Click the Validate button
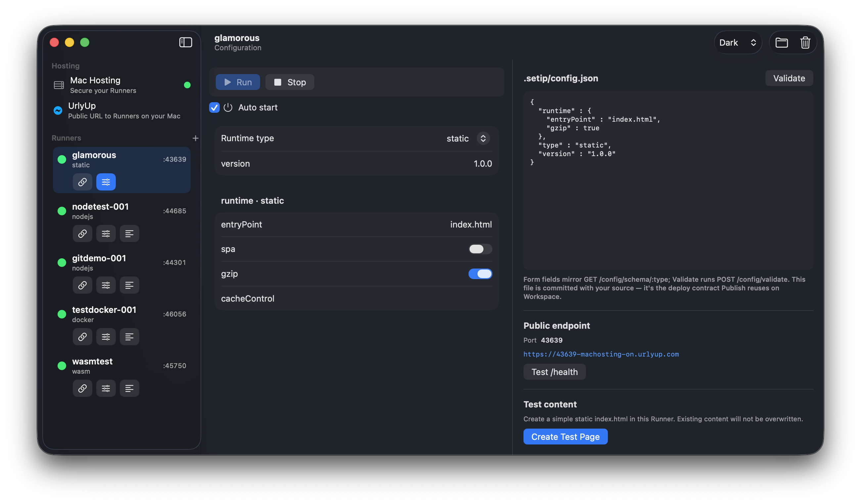 pyautogui.click(x=789, y=78)
